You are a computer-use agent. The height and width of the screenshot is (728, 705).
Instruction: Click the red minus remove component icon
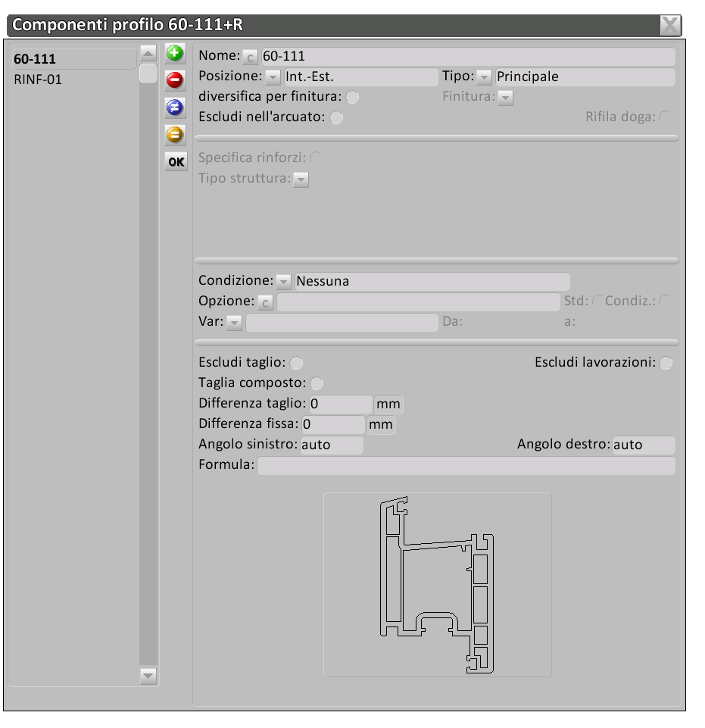175,80
